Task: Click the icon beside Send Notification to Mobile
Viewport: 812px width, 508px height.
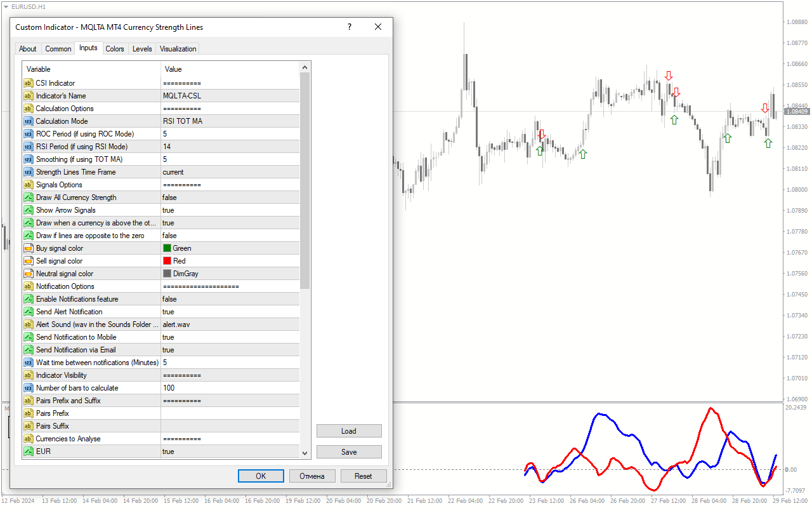Action: tap(28, 337)
